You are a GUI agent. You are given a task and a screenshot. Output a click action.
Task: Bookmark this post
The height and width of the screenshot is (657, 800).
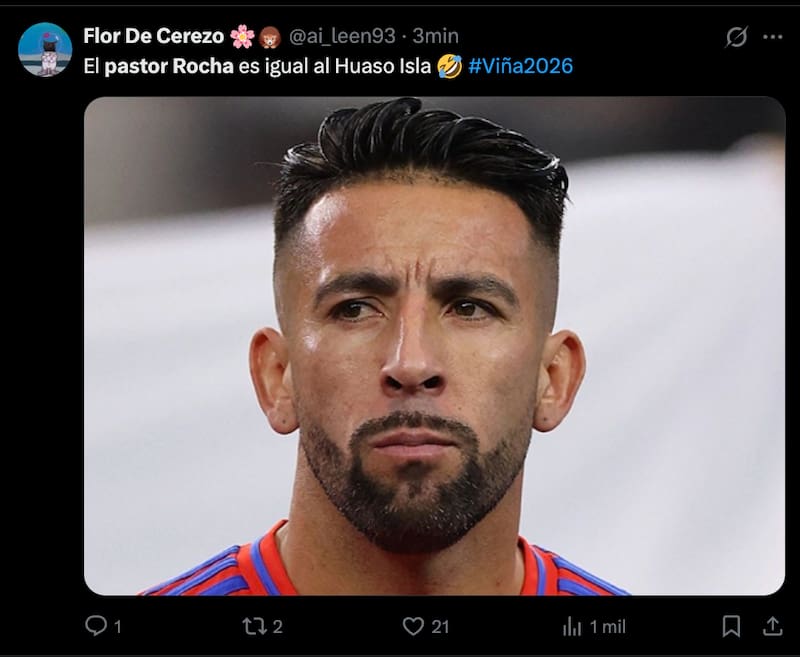tap(732, 626)
